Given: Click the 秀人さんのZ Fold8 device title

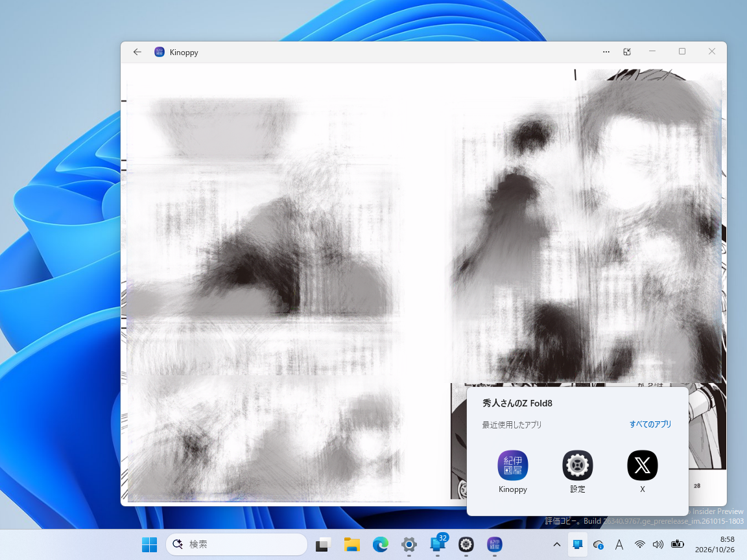Looking at the screenshot, I should pyautogui.click(x=517, y=403).
